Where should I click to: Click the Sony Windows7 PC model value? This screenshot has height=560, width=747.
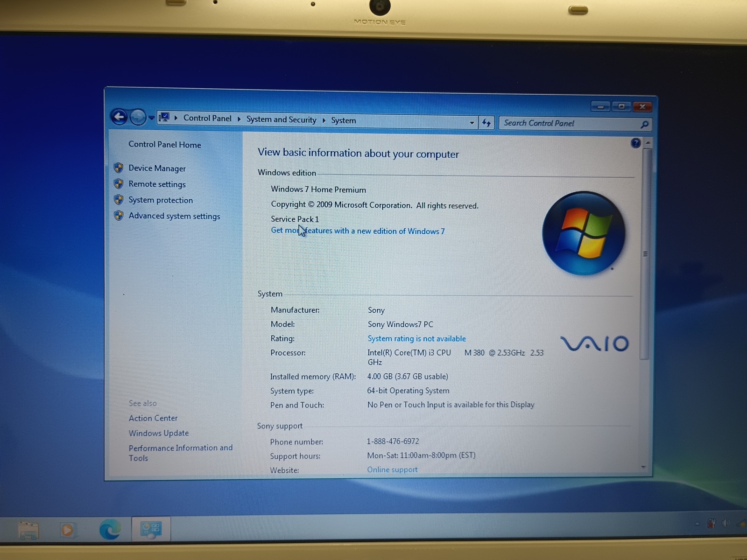400,324
